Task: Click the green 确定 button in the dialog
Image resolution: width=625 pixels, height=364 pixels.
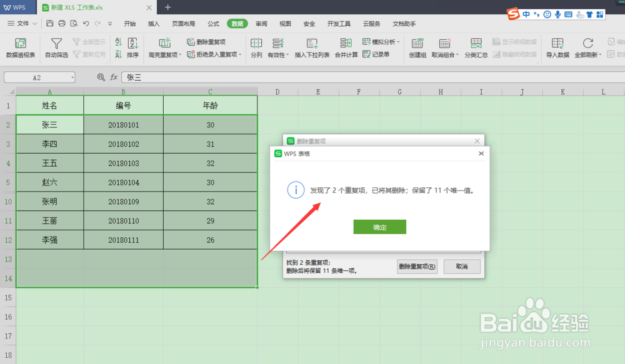Action: [379, 227]
